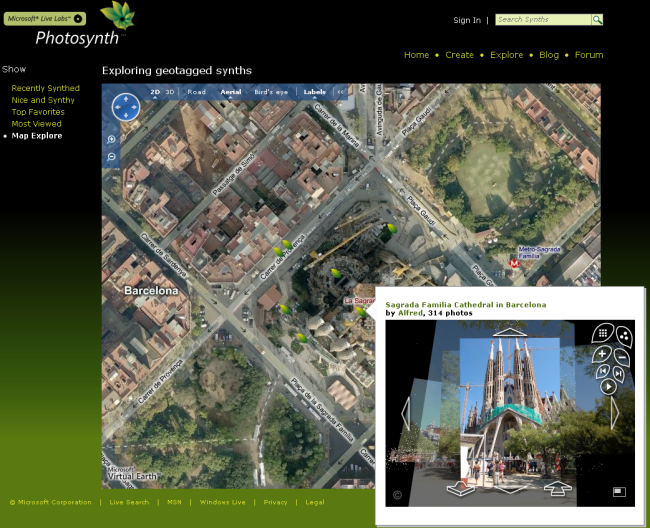Select Road map style
Screen dimensions: 650x528
(x=196, y=92)
